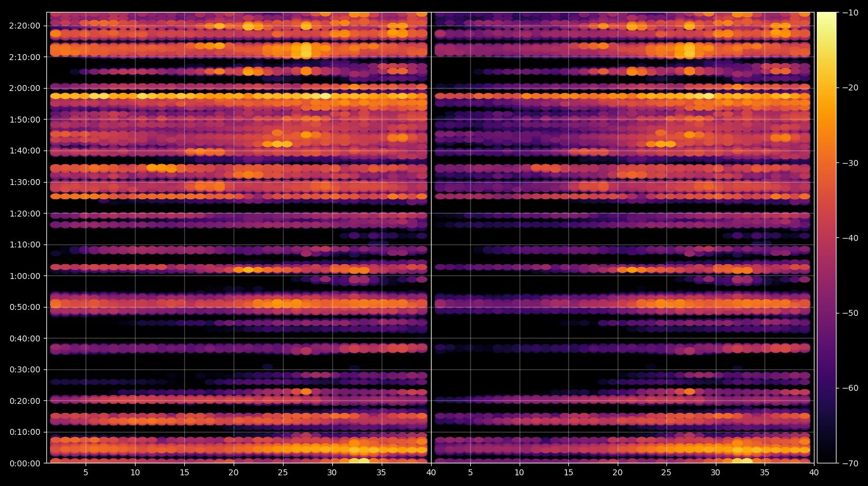The width and height of the screenshot is (868, 486).
Task: Click x-axis label 25 of the right heatmap
Action: [666, 473]
